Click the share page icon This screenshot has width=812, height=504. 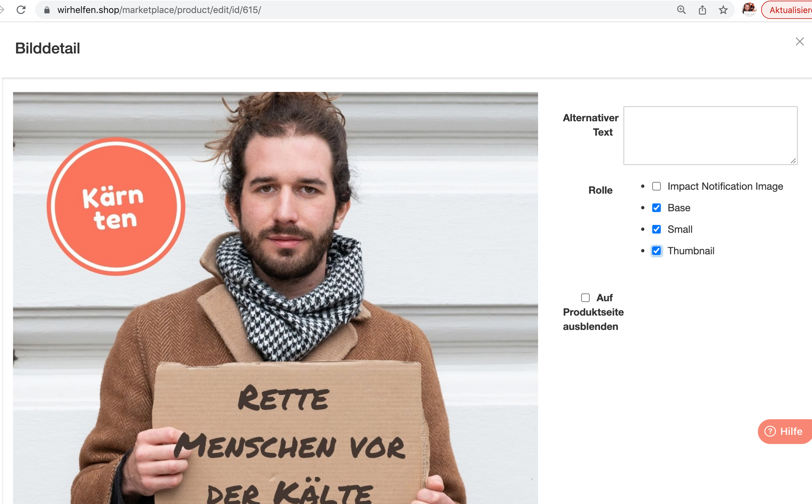click(702, 10)
